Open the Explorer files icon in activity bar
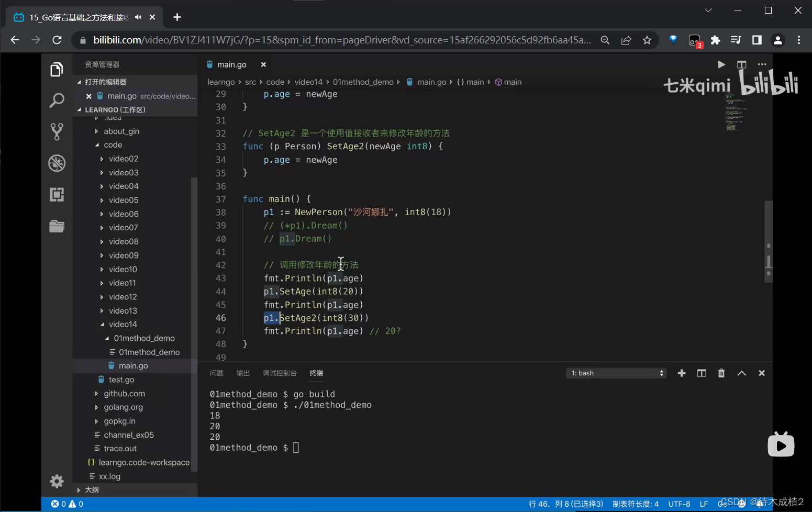812x512 pixels. (x=57, y=69)
